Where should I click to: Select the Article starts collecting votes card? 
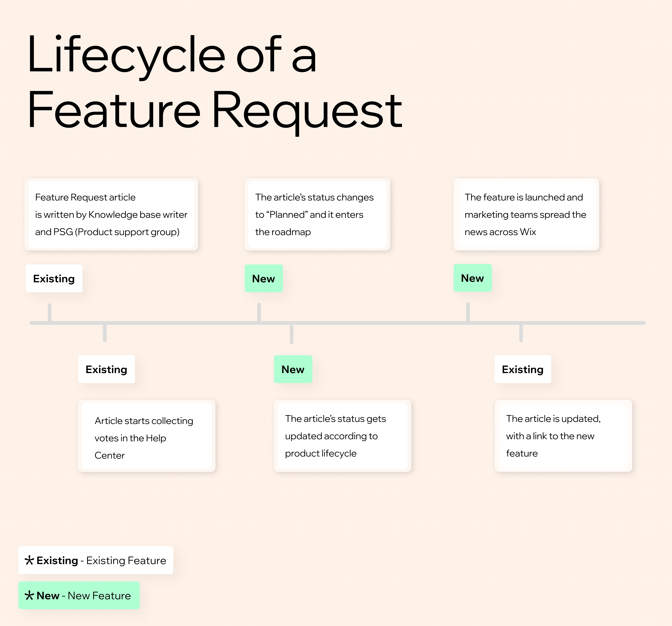pyautogui.click(x=147, y=436)
